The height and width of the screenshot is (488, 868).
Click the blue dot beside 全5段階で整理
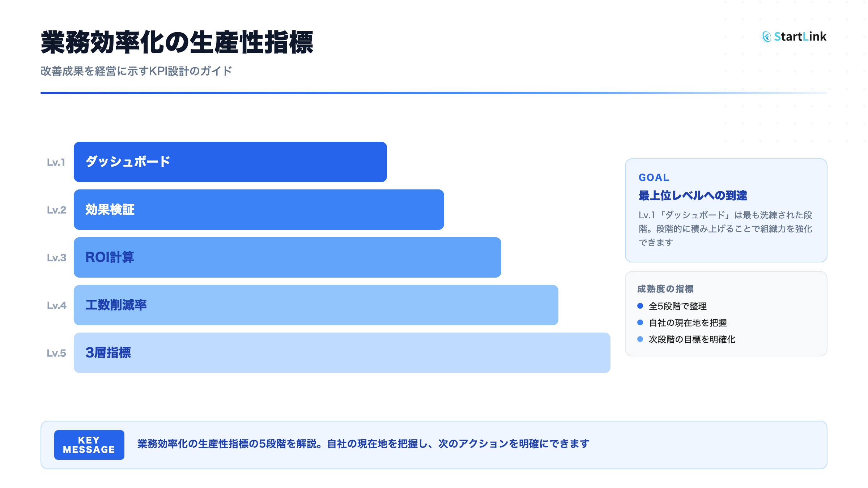pos(640,306)
